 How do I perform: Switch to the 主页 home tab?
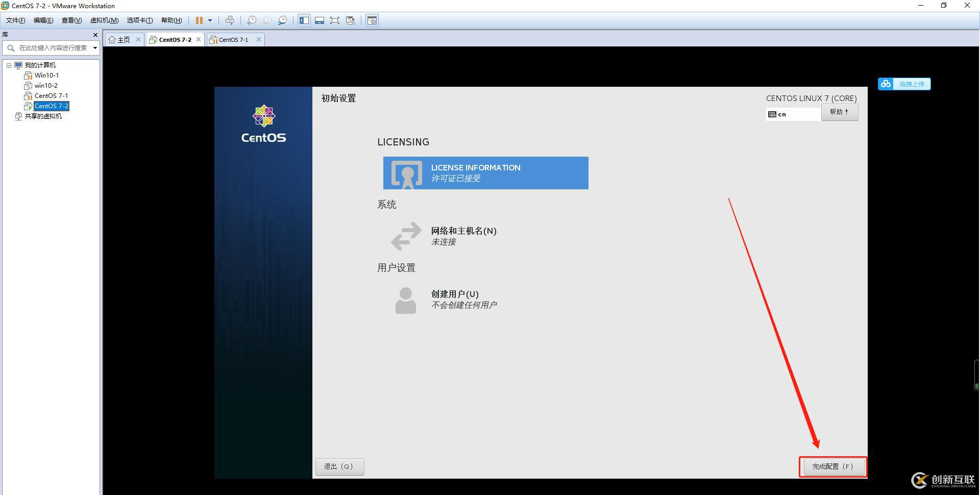[x=124, y=40]
